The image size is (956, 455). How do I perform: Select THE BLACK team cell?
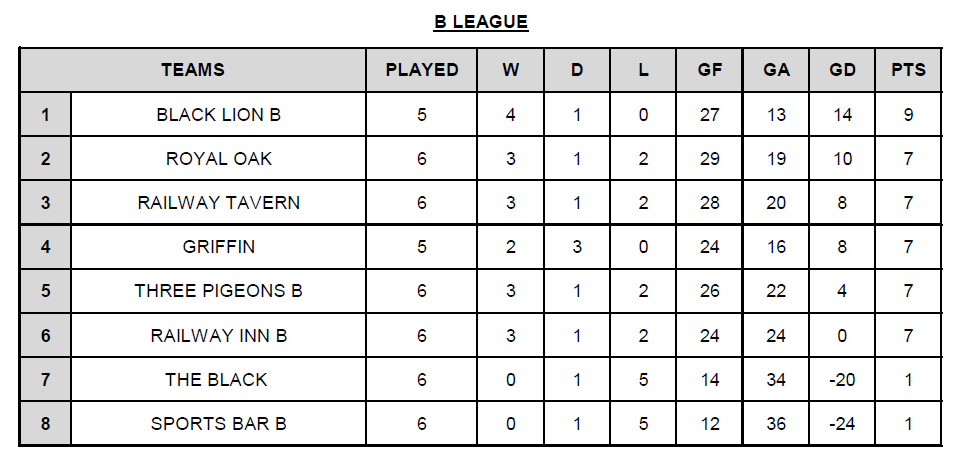(218, 379)
